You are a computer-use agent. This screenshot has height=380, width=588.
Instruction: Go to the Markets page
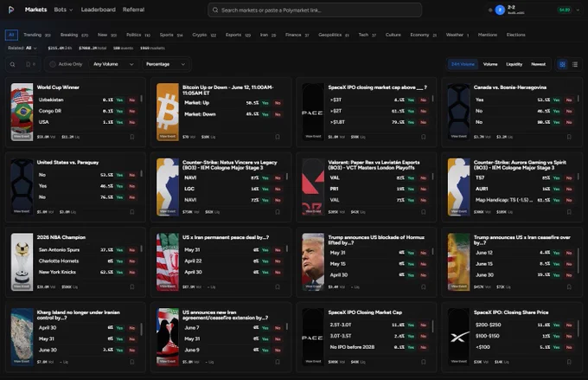click(x=35, y=10)
